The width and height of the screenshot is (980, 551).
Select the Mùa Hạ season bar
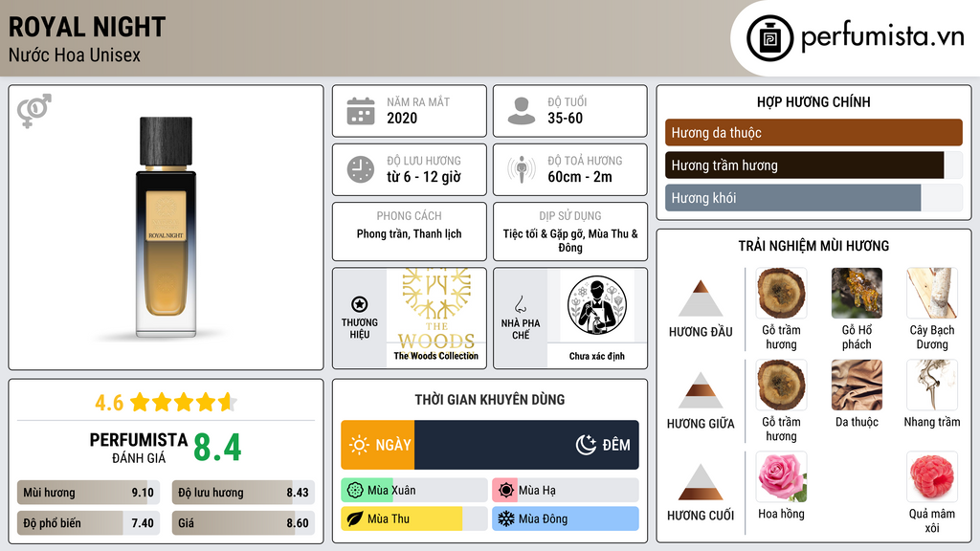(x=566, y=491)
